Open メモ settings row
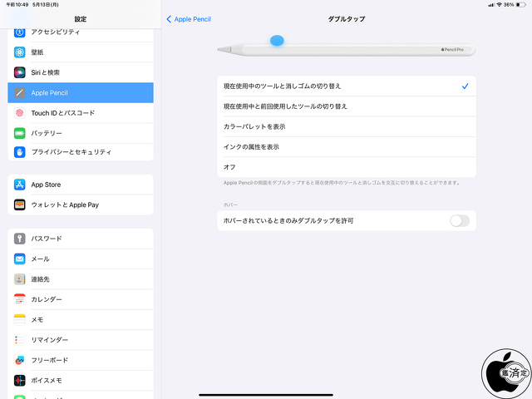The image size is (532, 399). pyautogui.click(x=81, y=319)
